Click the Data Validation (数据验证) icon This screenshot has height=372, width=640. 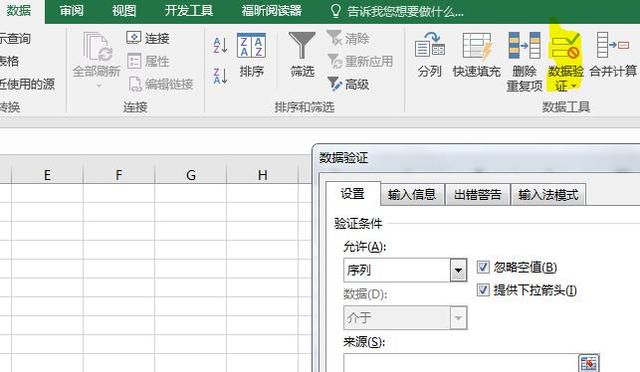pyautogui.click(x=565, y=46)
